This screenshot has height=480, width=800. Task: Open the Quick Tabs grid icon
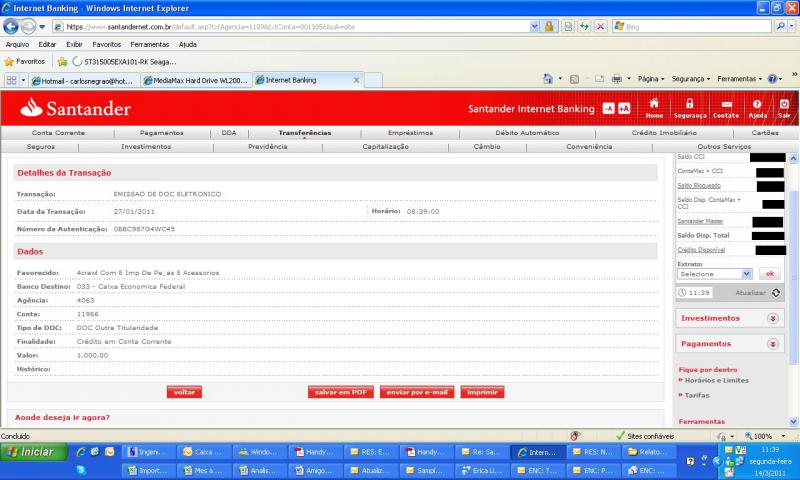12,80
